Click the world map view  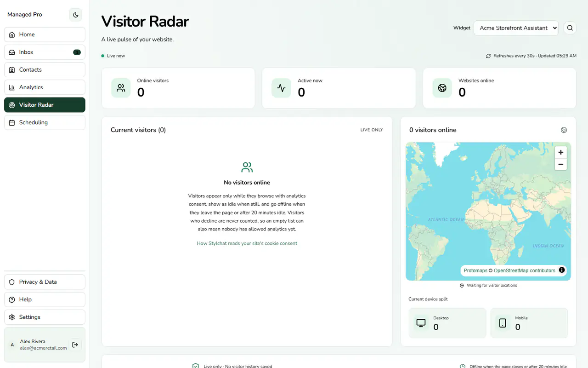(x=488, y=211)
